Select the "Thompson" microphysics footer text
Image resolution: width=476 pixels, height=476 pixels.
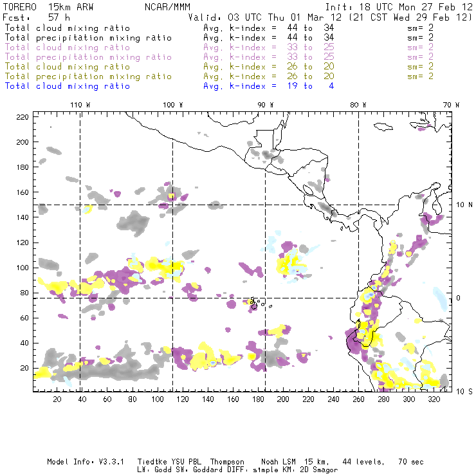click(x=227, y=462)
